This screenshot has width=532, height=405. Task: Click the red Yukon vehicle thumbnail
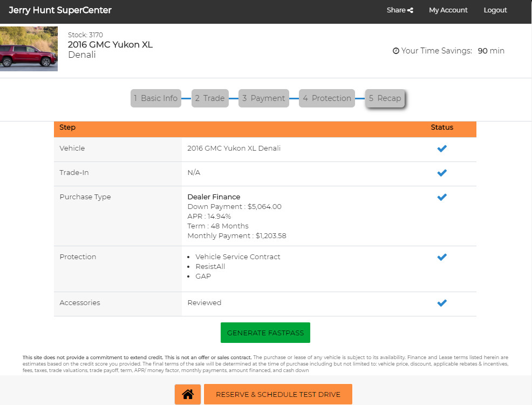coord(29,49)
